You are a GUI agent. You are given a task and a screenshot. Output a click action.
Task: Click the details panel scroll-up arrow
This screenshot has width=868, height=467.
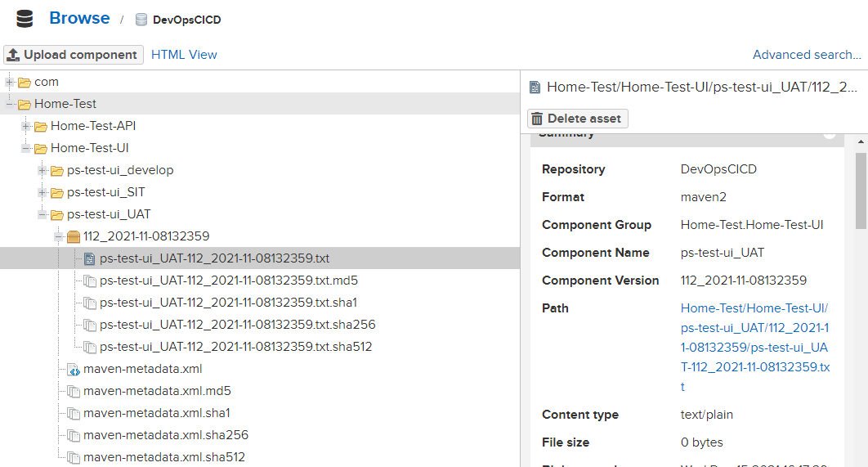pos(861,141)
